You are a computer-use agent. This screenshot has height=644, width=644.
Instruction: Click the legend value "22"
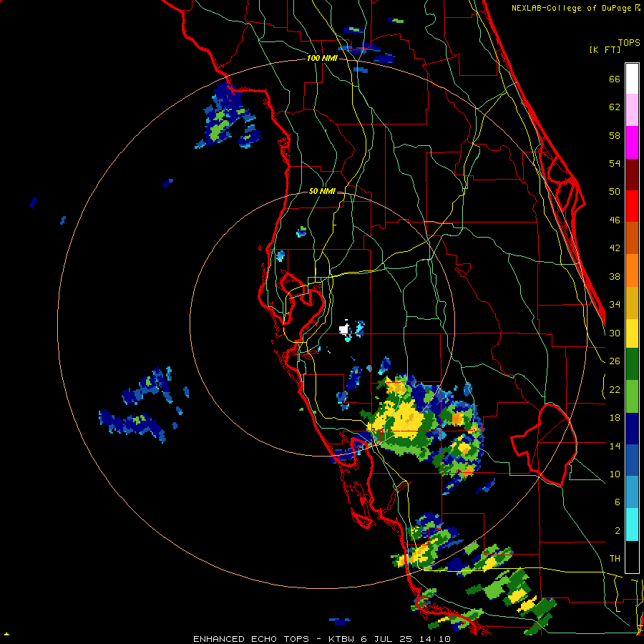pos(615,390)
